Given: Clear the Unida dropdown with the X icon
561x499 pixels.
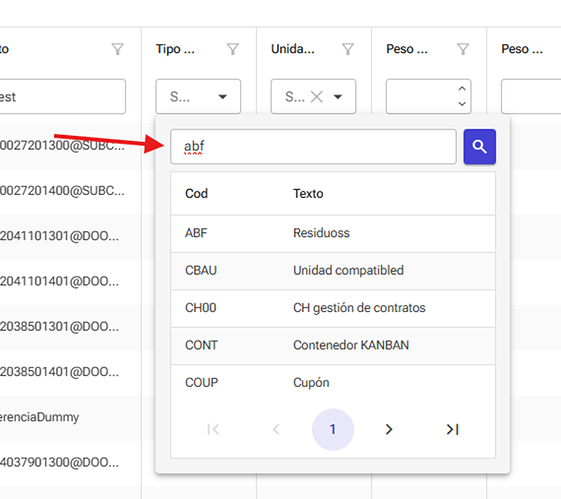Looking at the screenshot, I should tap(317, 97).
